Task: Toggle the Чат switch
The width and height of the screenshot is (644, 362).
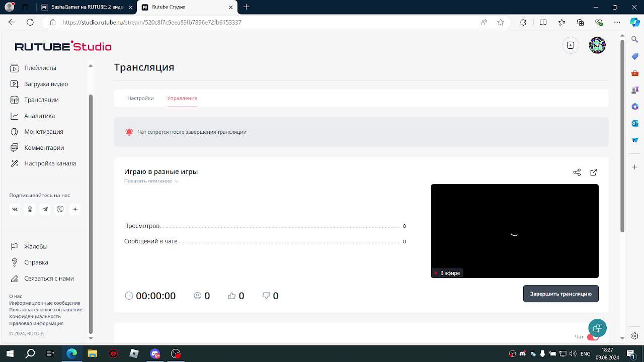Action: point(593,337)
